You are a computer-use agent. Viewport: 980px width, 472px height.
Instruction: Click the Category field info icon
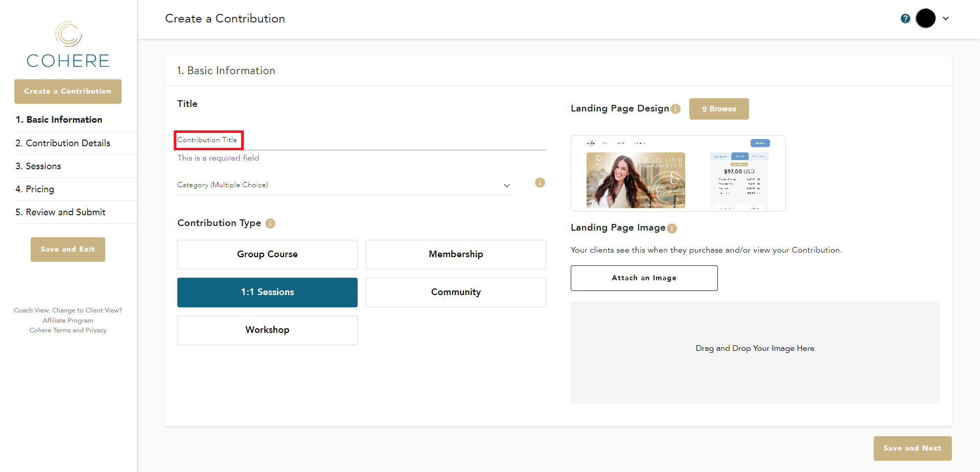click(540, 183)
